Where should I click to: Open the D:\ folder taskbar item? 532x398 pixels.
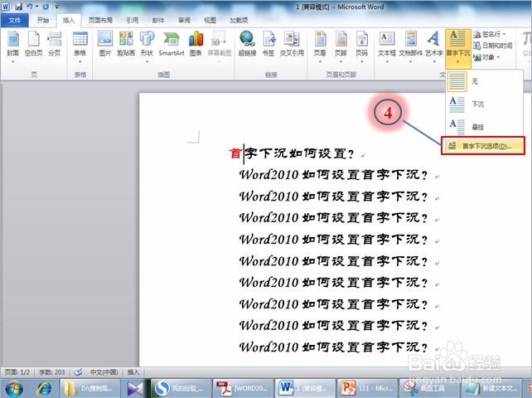click(90, 389)
